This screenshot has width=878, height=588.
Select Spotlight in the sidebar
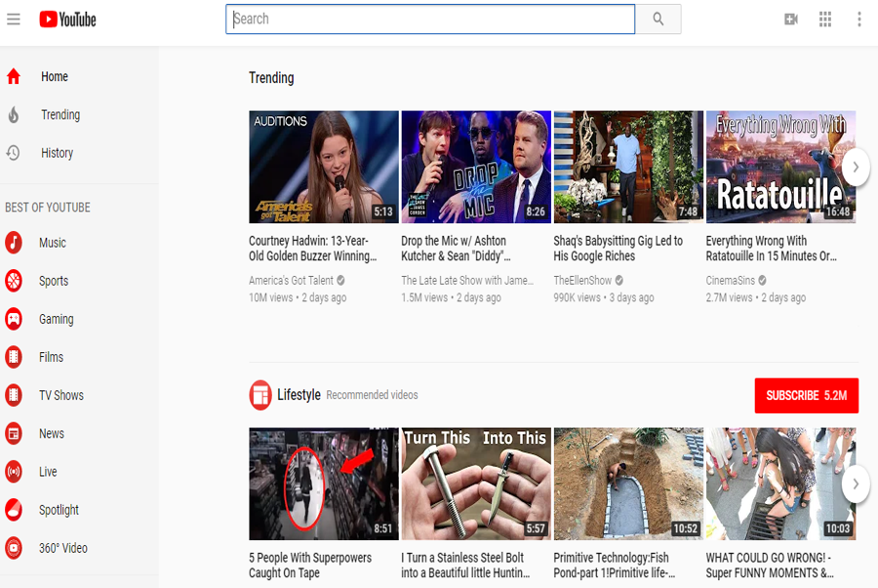point(59,510)
